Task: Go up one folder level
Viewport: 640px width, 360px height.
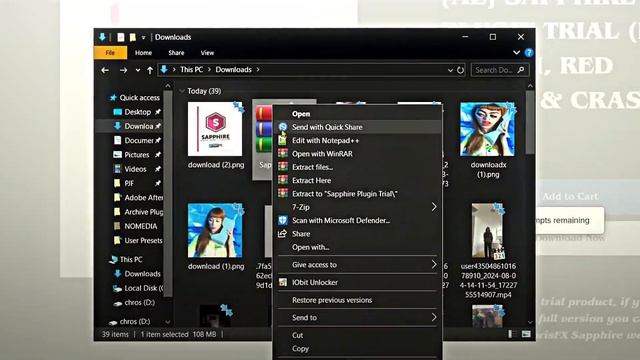Action: coord(150,70)
